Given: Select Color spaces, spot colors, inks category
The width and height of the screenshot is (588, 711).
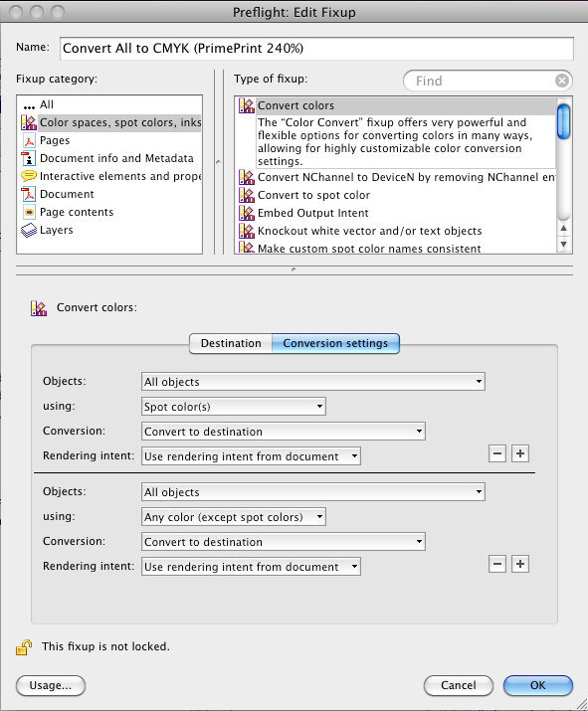Looking at the screenshot, I should [109, 122].
